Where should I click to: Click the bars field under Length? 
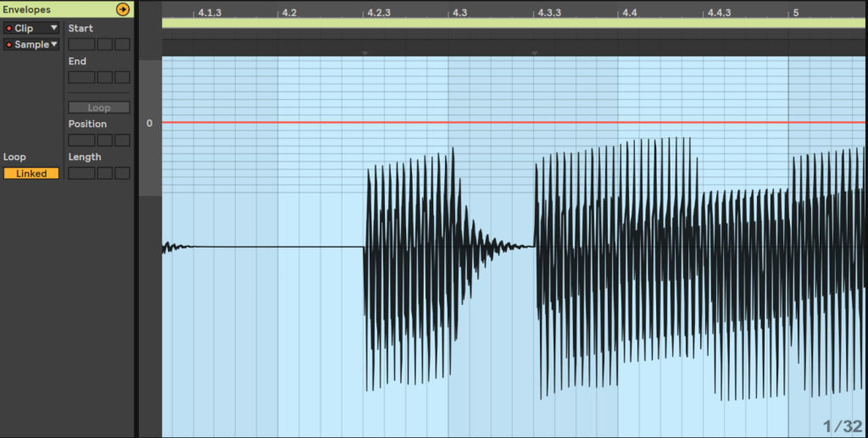[81, 173]
